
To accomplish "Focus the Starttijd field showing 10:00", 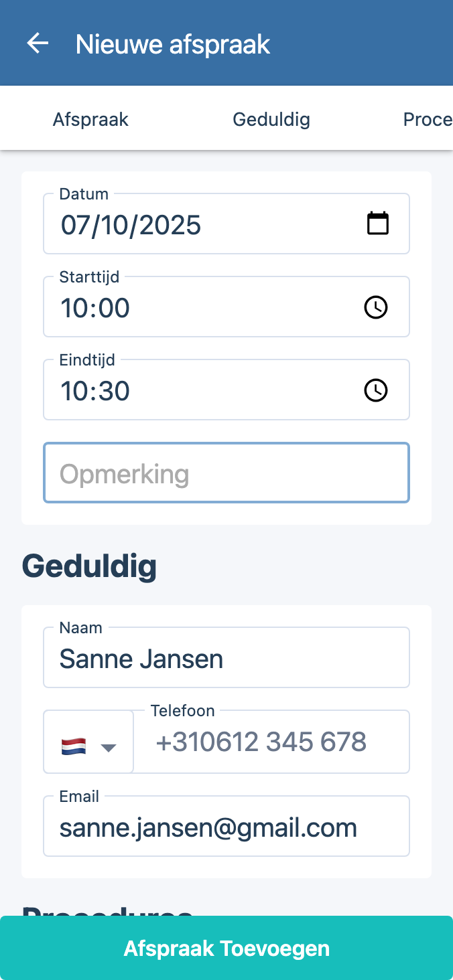I will point(201,308).
